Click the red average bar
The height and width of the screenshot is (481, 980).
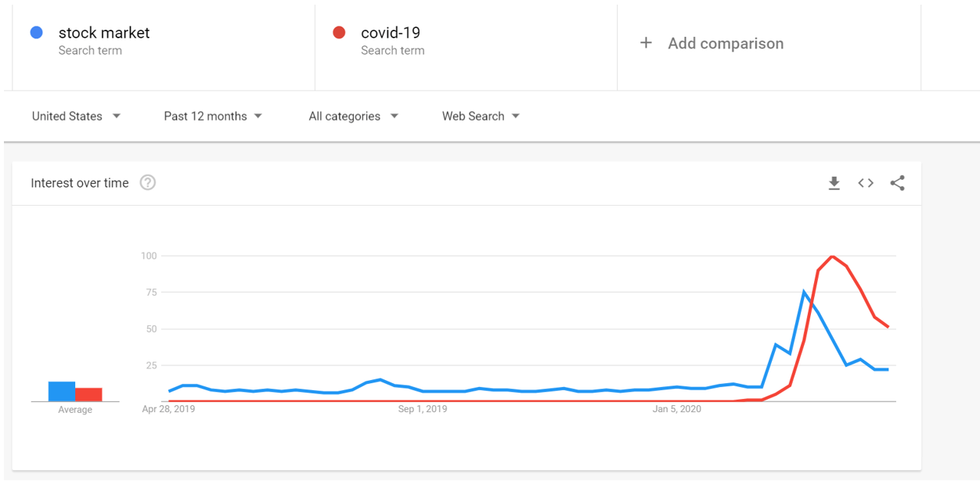click(88, 395)
